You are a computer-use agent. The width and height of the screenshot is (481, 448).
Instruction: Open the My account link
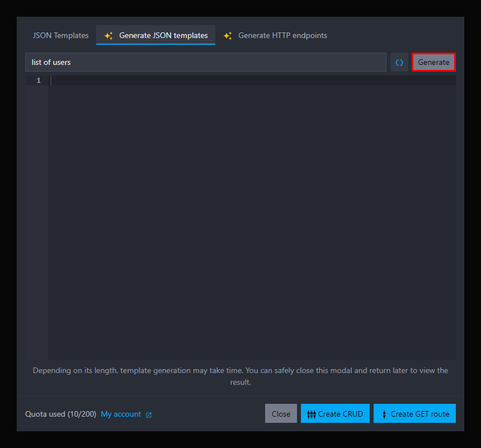[x=120, y=414]
